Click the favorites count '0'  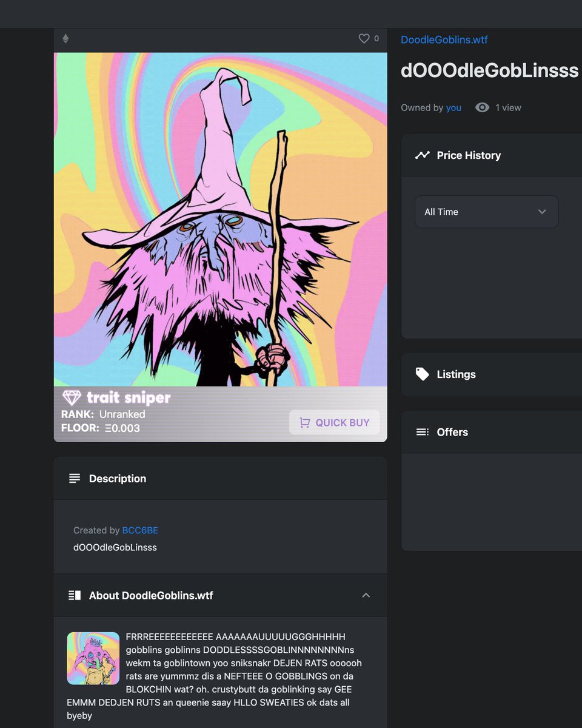click(376, 39)
